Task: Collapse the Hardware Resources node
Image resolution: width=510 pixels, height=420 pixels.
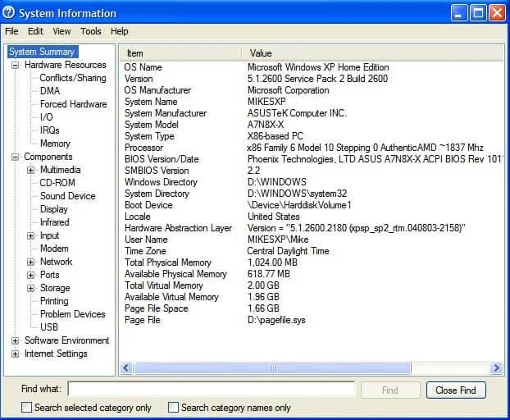Action: click(x=15, y=65)
